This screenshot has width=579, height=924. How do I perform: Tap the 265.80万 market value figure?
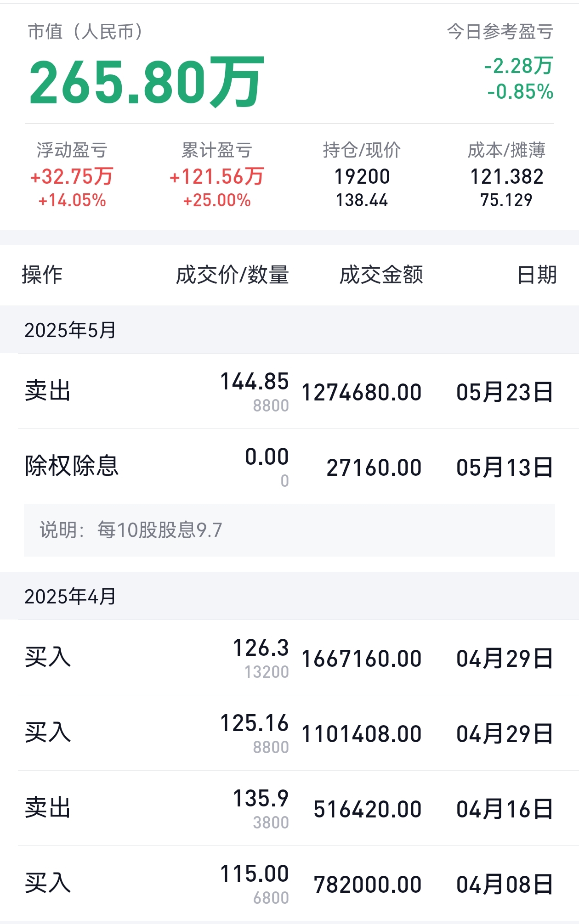(147, 83)
